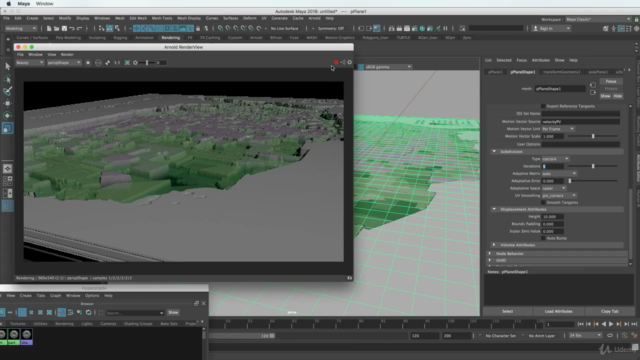Screen dimensions: 640x360
Task: Open the Modeling menu set dropdown
Action: pos(20,29)
